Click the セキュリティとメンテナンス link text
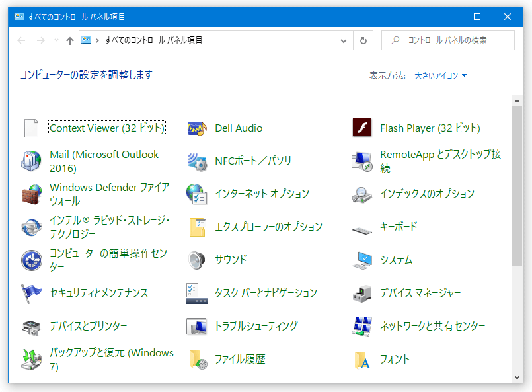 point(98,293)
